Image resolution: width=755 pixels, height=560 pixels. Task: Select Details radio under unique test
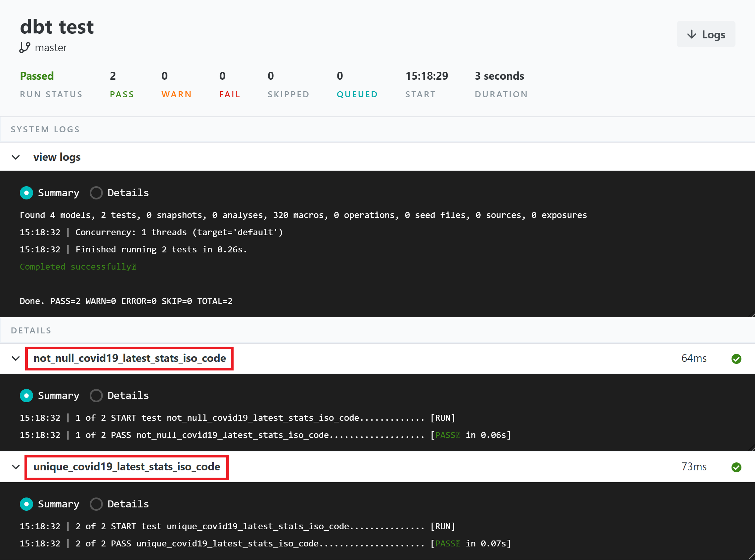point(96,504)
